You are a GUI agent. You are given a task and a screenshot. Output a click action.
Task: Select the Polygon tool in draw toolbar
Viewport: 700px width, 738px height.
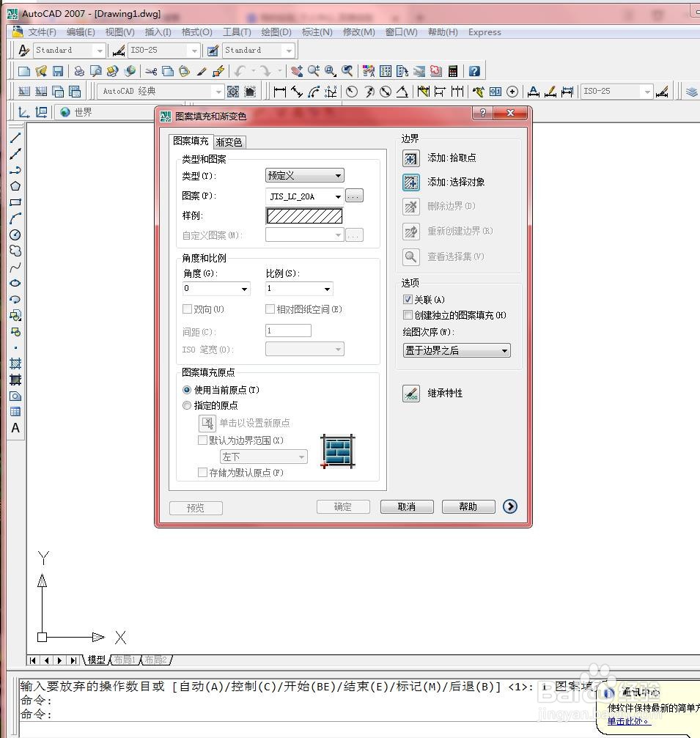point(15,186)
